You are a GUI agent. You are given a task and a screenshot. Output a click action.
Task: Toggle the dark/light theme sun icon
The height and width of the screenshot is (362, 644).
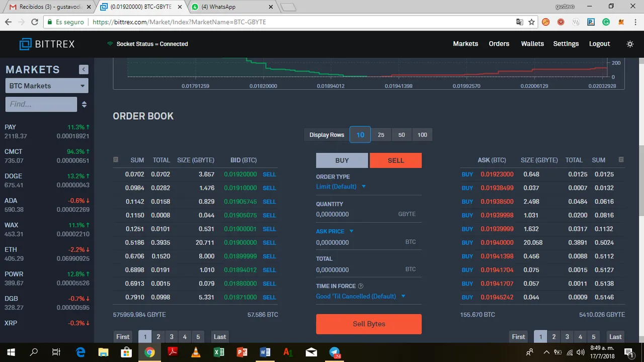click(x=630, y=44)
